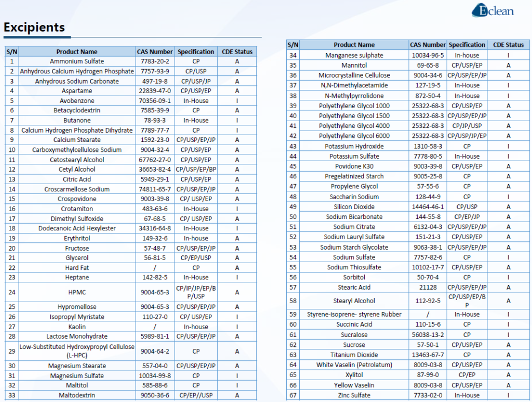This screenshot has height=402, width=532.
Task: Click the Sodium Citrate name
Action: coord(354,227)
